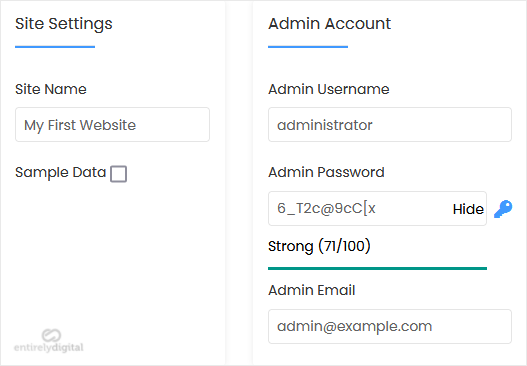Viewport: 527px width, 366px height.
Task: Click the Site Name label
Action: click(x=51, y=89)
